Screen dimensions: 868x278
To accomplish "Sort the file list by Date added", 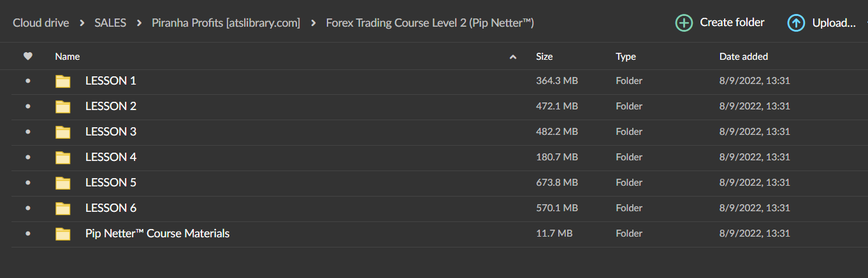I will (x=743, y=57).
